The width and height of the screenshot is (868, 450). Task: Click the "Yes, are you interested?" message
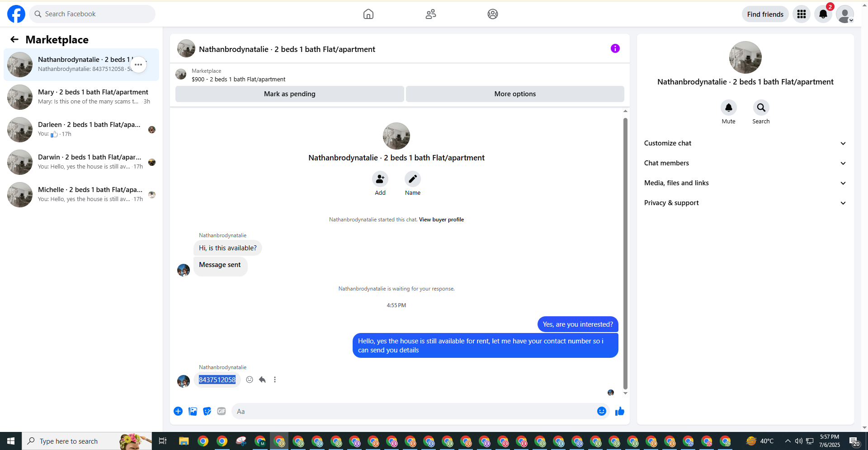pyautogui.click(x=578, y=324)
